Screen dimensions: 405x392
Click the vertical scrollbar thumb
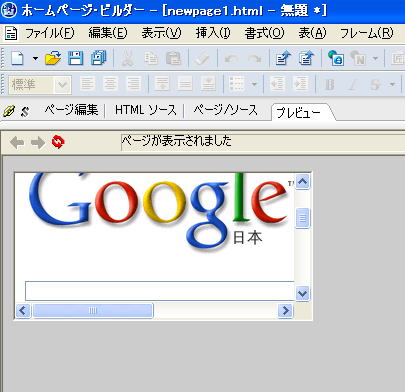point(302,218)
